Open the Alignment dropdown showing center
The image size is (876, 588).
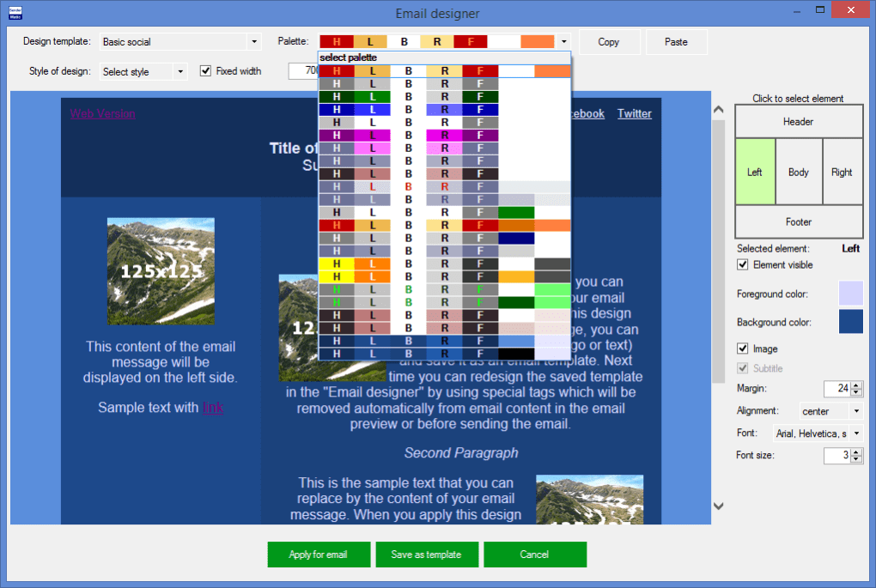pyautogui.click(x=856, y=412)
